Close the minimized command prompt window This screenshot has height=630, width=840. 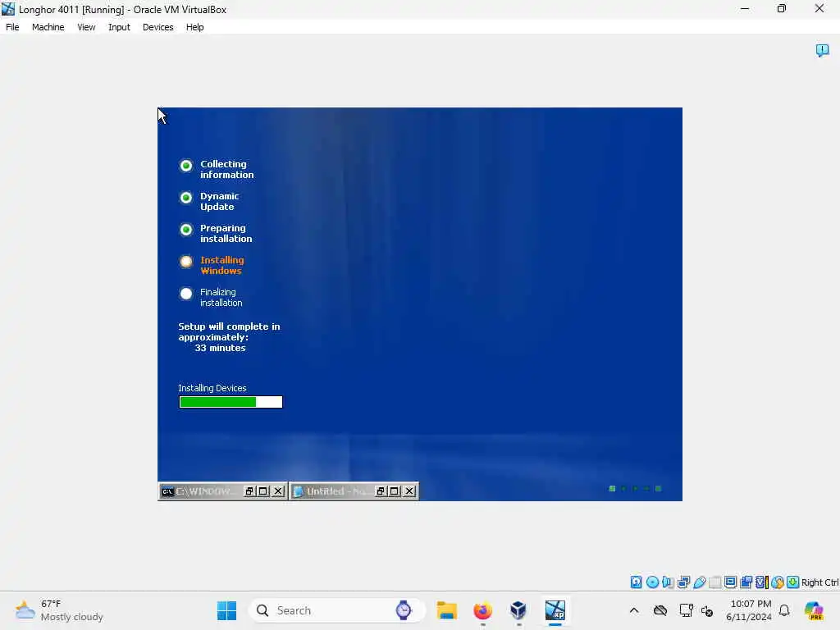(278, 491)
